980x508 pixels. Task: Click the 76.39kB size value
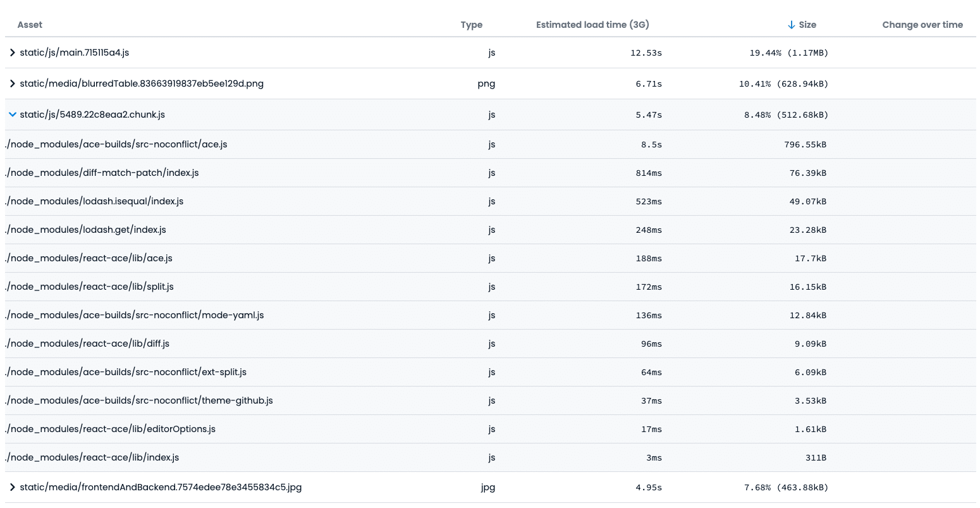[x=807, y=173]
